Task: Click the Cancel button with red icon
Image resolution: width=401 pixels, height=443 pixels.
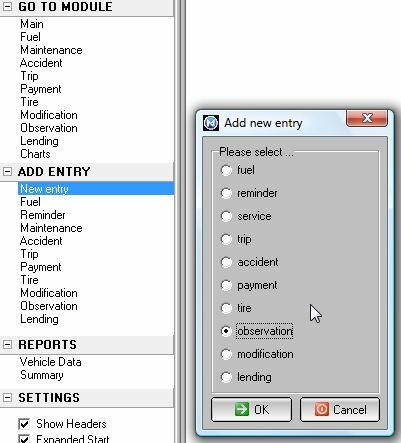Action: click(340, 409)
